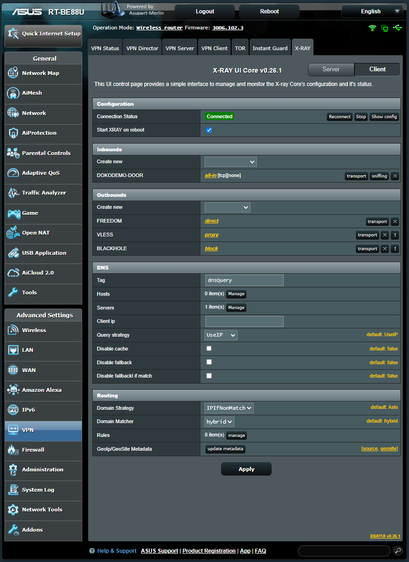
Task: Open the IPv6 settings icon
Action: click(13, 410)
